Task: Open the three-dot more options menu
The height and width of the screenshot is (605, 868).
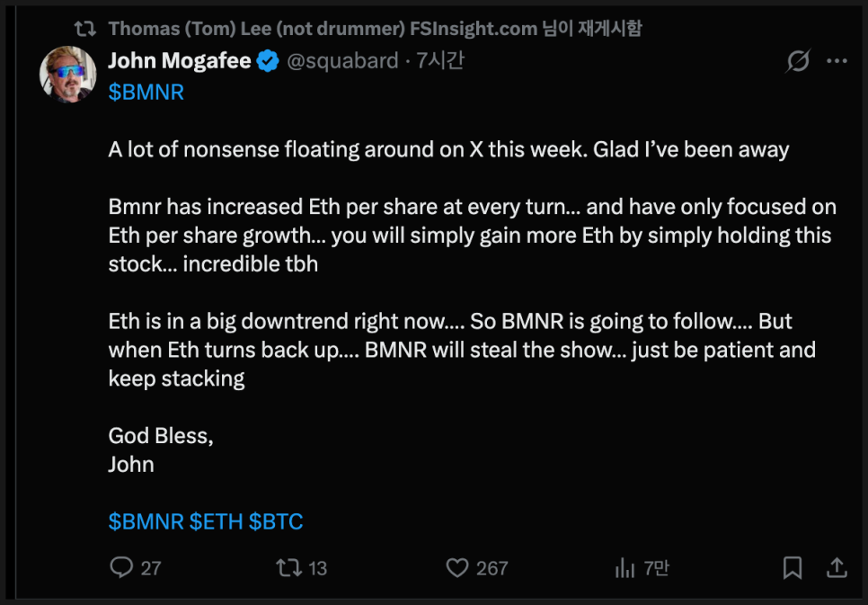Action: pos(837,61)
